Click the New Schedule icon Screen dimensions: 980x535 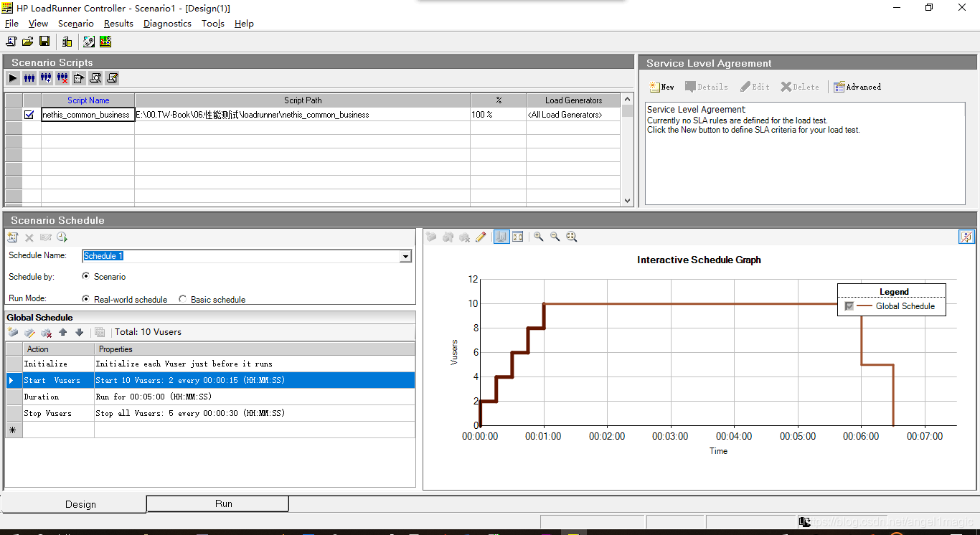point(13,237)
